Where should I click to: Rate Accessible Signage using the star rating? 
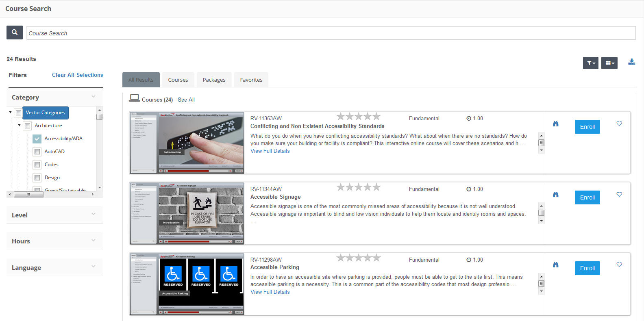pos(358,187)
